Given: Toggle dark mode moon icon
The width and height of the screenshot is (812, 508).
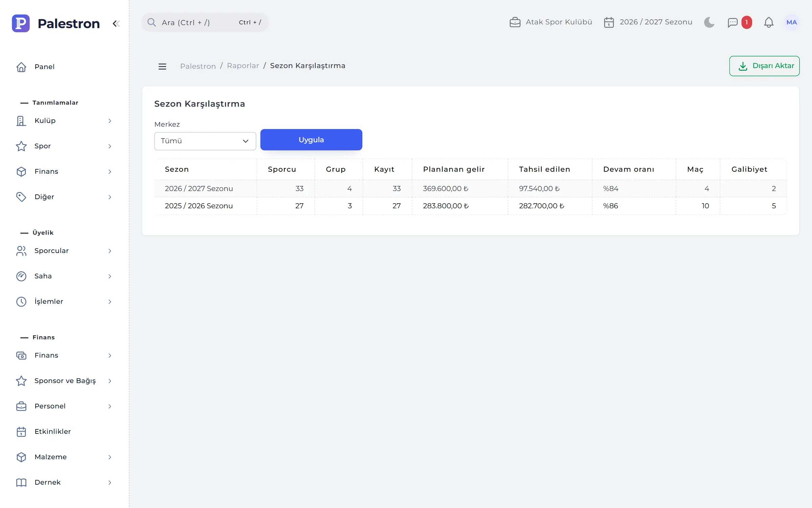Looking at the screenshot, I should coord(709,22).
